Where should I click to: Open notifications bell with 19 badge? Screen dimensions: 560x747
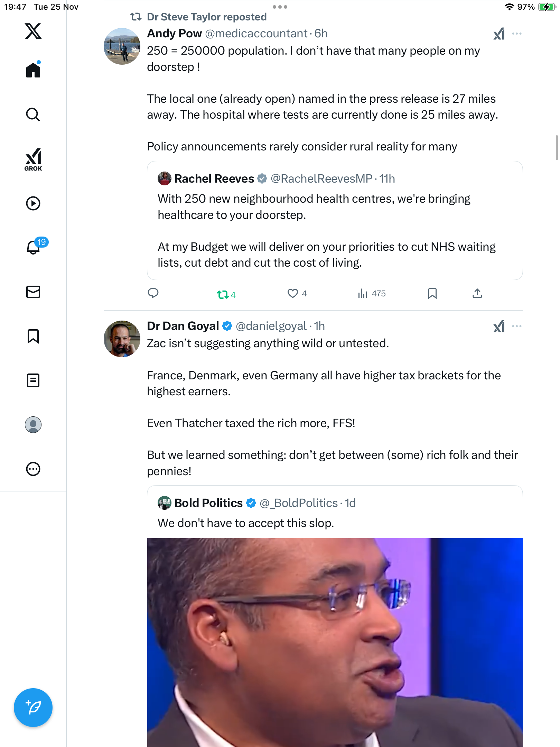coord(34,247)
